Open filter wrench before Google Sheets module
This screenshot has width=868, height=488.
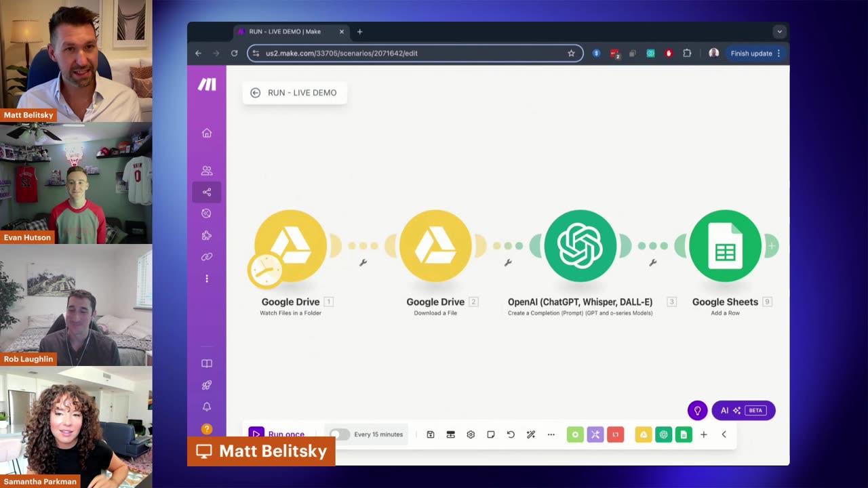[x=652, y=263]
